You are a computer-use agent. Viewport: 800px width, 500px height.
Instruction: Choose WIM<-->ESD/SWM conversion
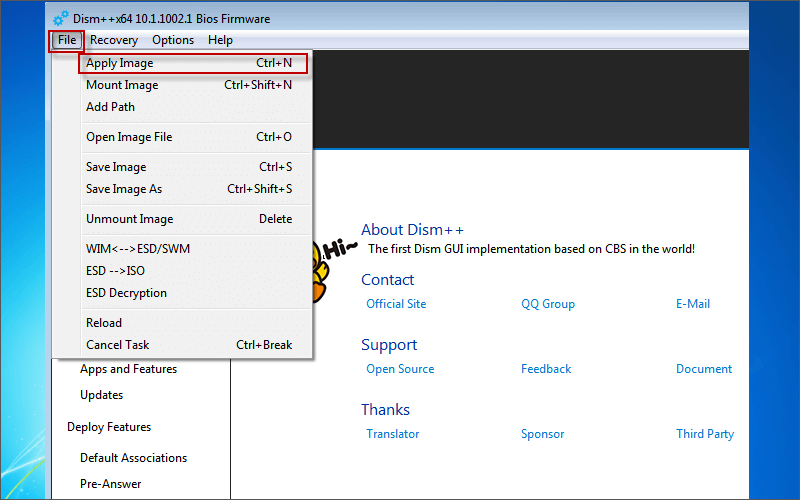[x=195, y=248]
